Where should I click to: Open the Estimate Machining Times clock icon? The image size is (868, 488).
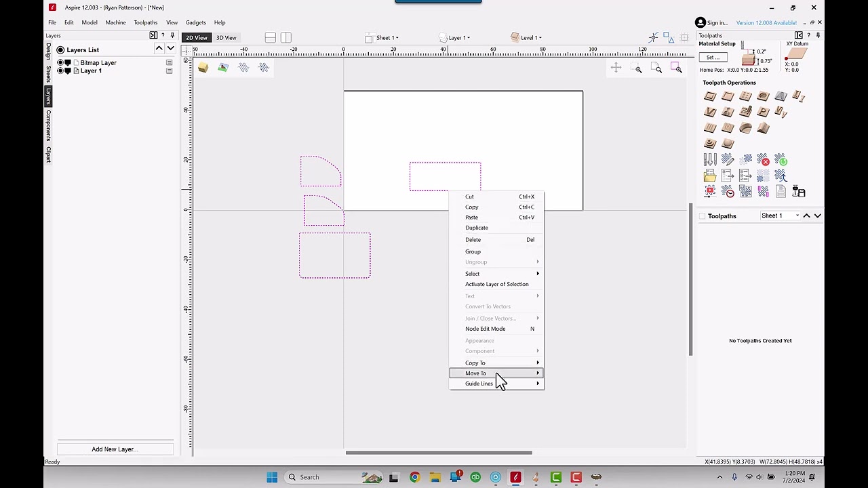coord(728,192)
